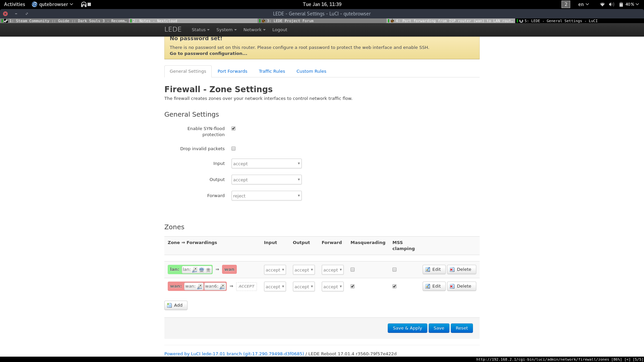Click the LEDE brand logo link
Screen dimensions: 644x362
pyautogui.click(x=173, y=29)
